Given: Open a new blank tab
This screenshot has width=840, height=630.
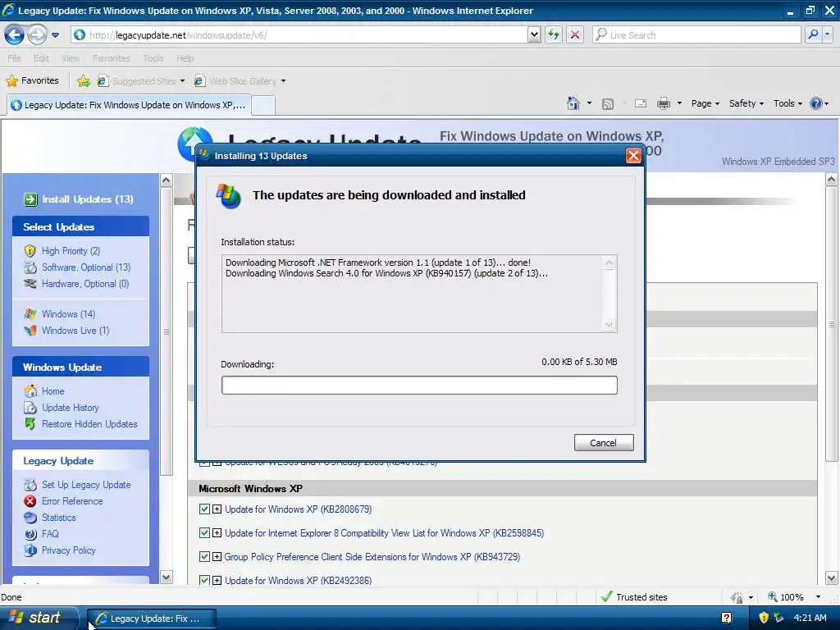Looking at the screenshot, I should coord(263,106).
